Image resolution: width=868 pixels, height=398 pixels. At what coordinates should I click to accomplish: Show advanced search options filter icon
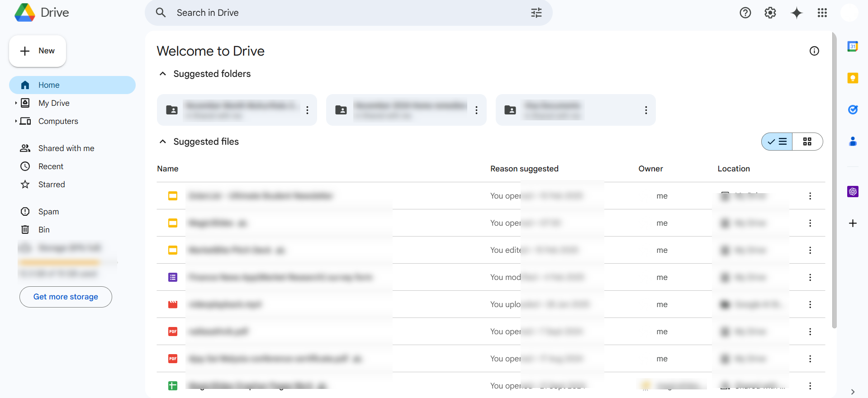(536, 13)
